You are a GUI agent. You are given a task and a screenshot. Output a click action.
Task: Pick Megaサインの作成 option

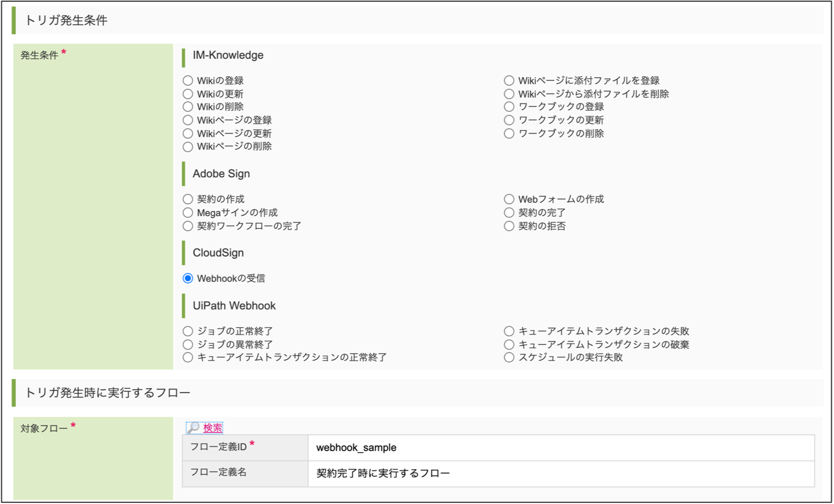click(187, 212)
